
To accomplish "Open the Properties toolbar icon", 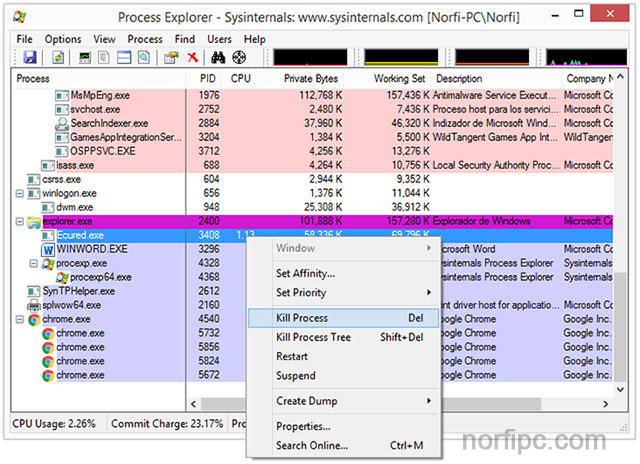I will (x=171, y=58).
